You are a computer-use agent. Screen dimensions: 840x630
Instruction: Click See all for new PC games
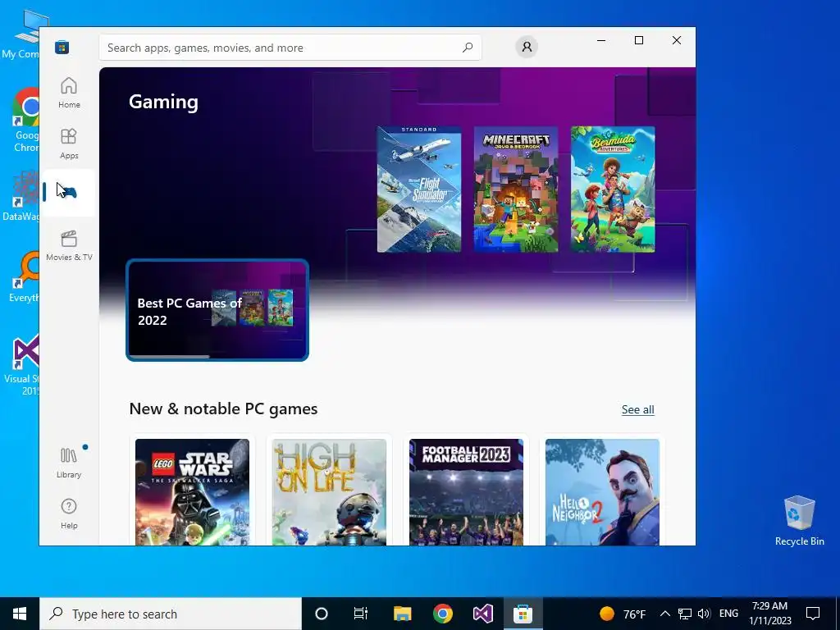tap(637, 410)
